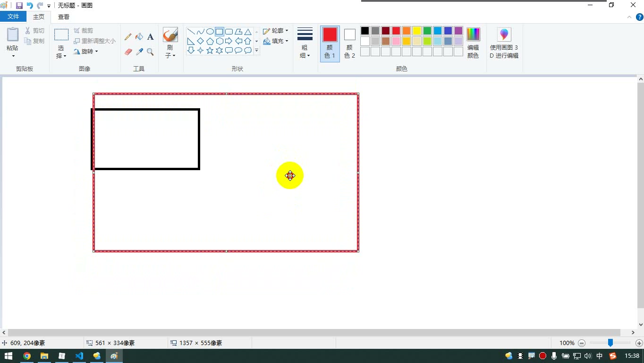Click the zoom in plus button
Viewport: 644px width, 363px height.
639,343
